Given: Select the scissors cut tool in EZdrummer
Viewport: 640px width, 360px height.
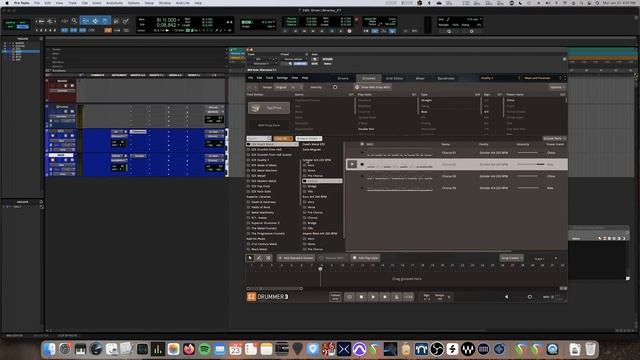Looking at the screenshot, I should pos(259,258).
